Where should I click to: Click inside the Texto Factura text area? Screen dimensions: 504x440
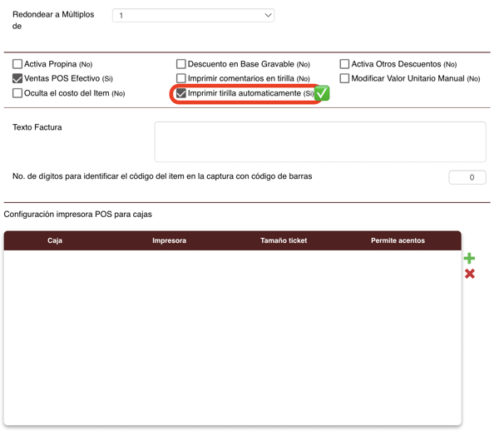tap(320, 141)
